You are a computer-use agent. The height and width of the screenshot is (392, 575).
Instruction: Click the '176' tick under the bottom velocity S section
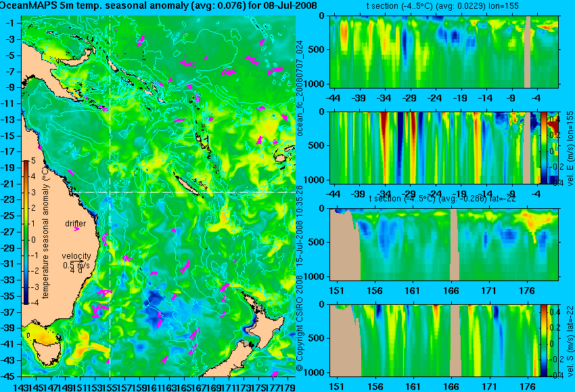[528, 387]
